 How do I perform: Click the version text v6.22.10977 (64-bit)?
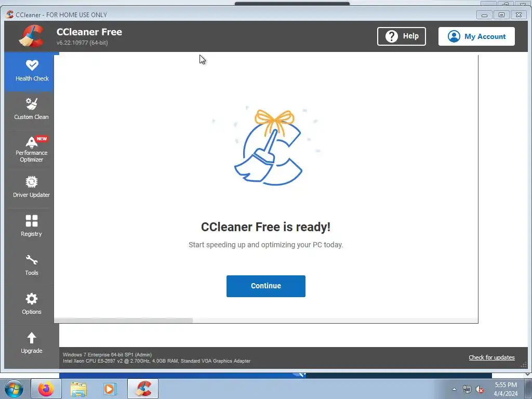[82, 43]
